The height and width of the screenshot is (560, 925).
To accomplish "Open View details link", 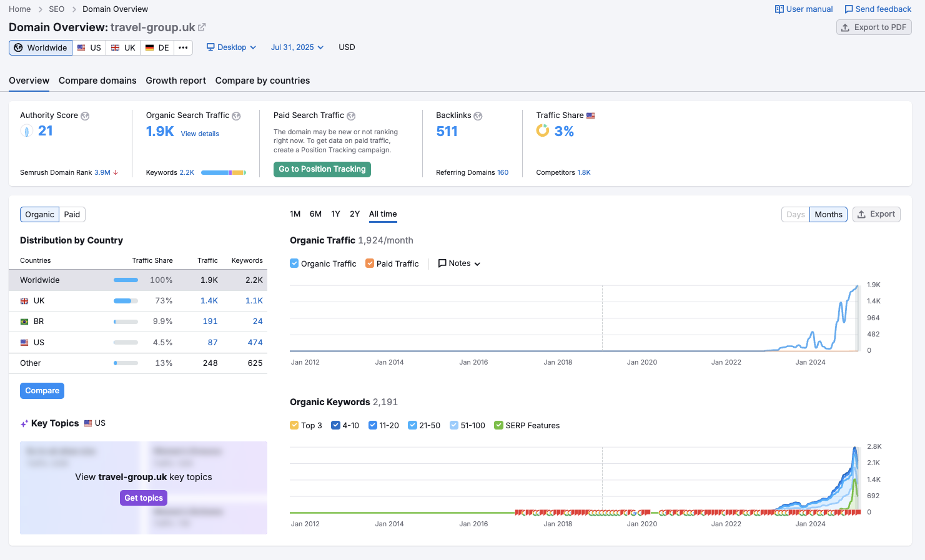I will pos(200,134).
